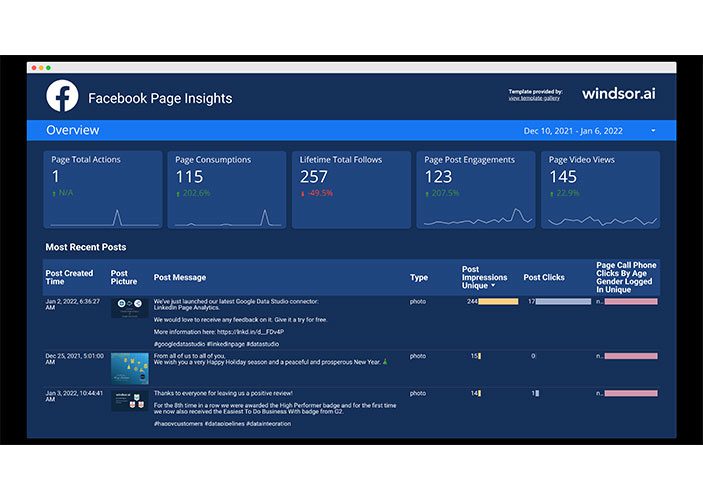This screenshot has height=500, width=703.
Task: Open the Page Total Actions scorecard
Action: click(103, 190)
